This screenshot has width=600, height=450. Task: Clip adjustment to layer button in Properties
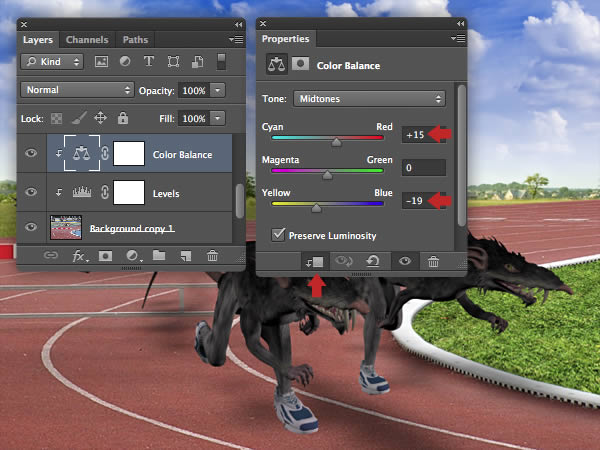(315, 262)
